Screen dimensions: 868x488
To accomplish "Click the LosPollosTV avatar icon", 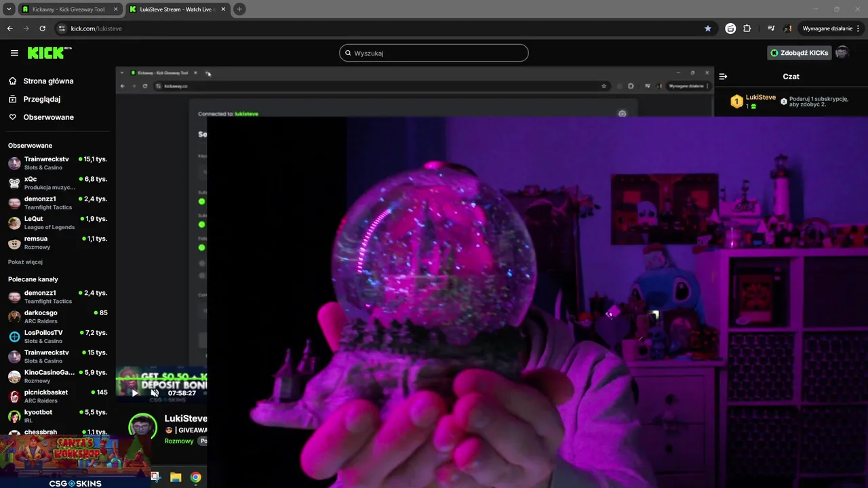I will 14,336.
